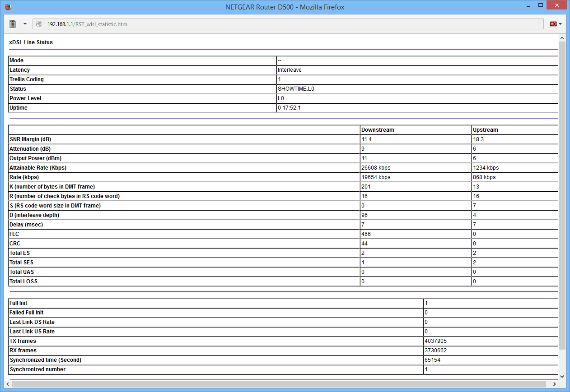Click the horizontal scrollbar thumb at the bottom
Viewport: 570px width, 392px height.
click(x=278, y=384)
